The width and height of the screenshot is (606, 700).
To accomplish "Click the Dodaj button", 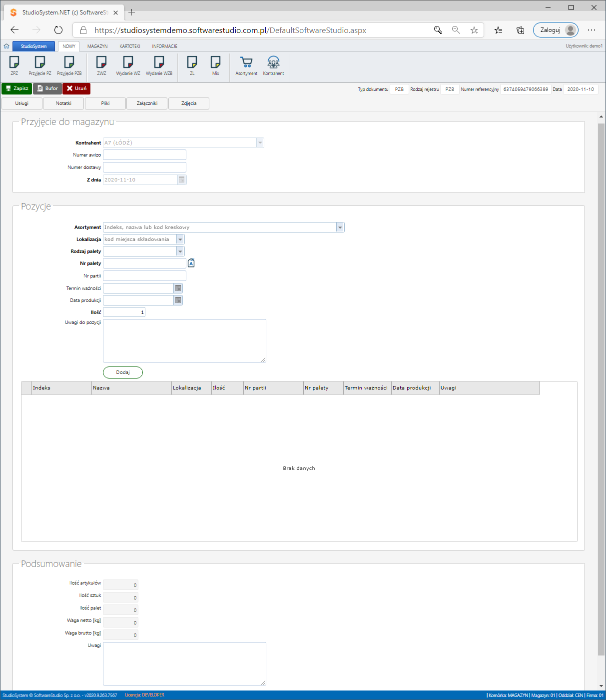I will tap(123, 372).
